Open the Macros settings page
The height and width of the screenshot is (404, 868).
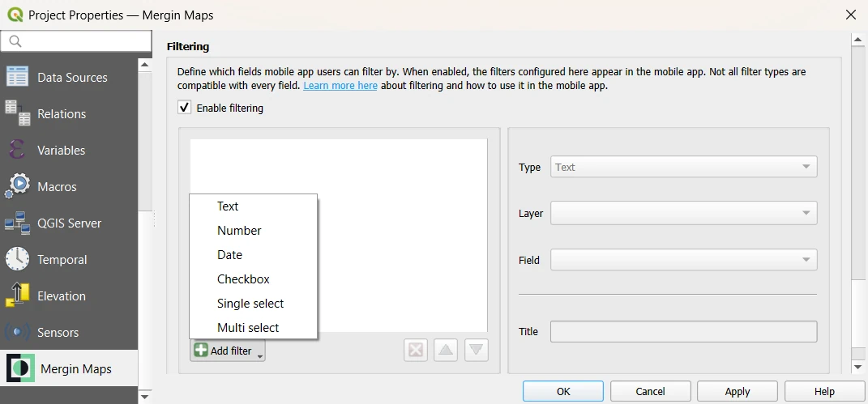click(x=69, y=187)
